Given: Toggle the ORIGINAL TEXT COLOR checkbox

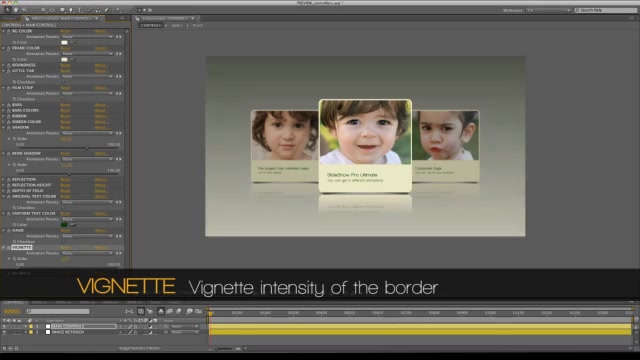Looking at the screenshot, I should point(63,208).
